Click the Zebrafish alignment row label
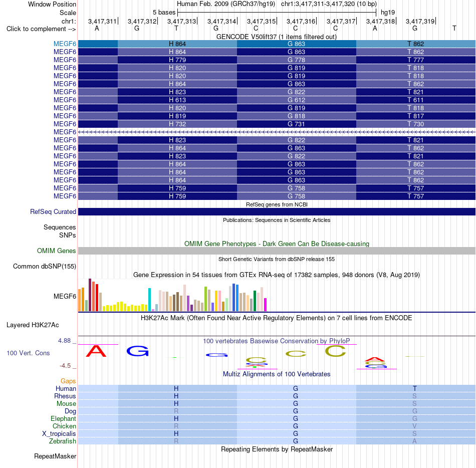 pyautogui.click(x=63, y=441)
